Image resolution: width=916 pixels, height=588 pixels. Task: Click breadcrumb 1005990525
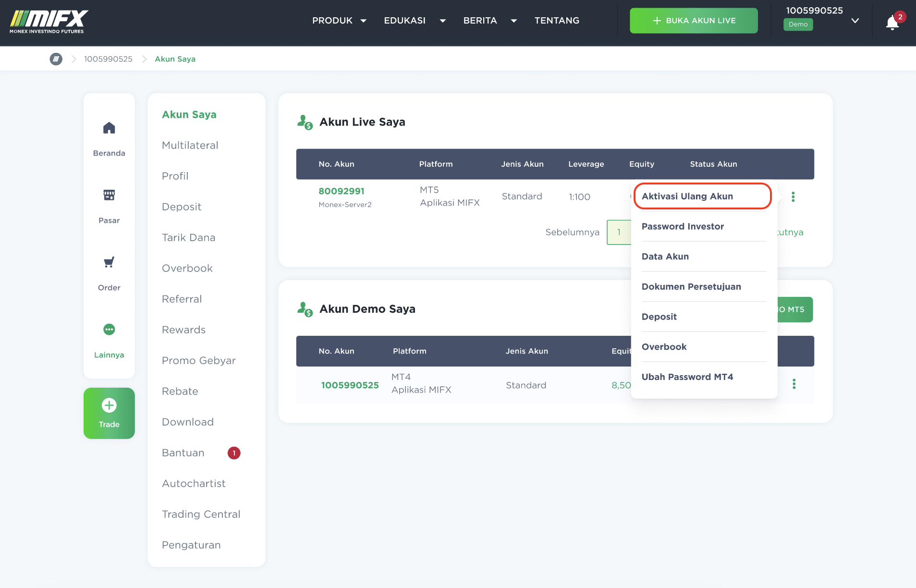pyautogui.click(x=108, y=59)
